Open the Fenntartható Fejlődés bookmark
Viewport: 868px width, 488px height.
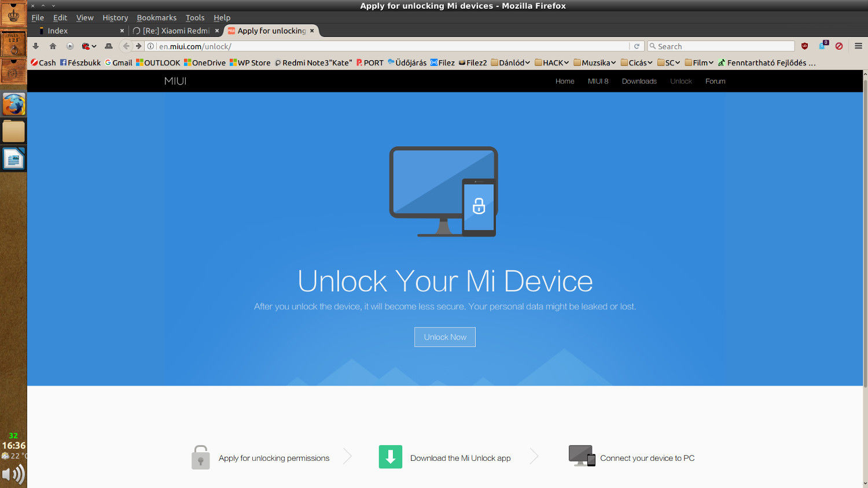[767, 62]
